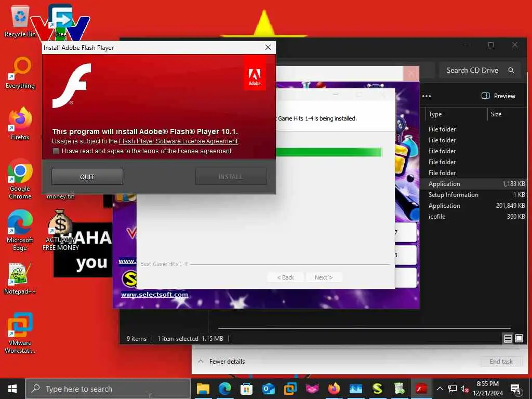Select the Google Chrome desktop shortcut

point(20,179)
